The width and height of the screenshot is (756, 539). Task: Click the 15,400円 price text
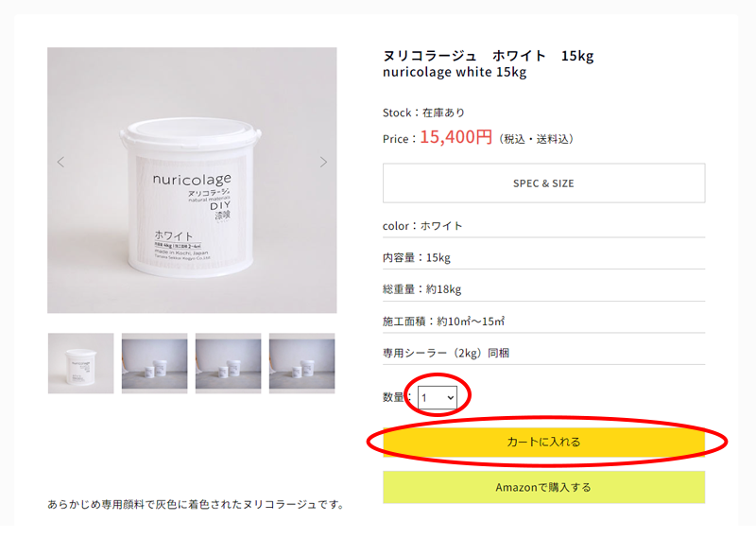pos(455,137)
